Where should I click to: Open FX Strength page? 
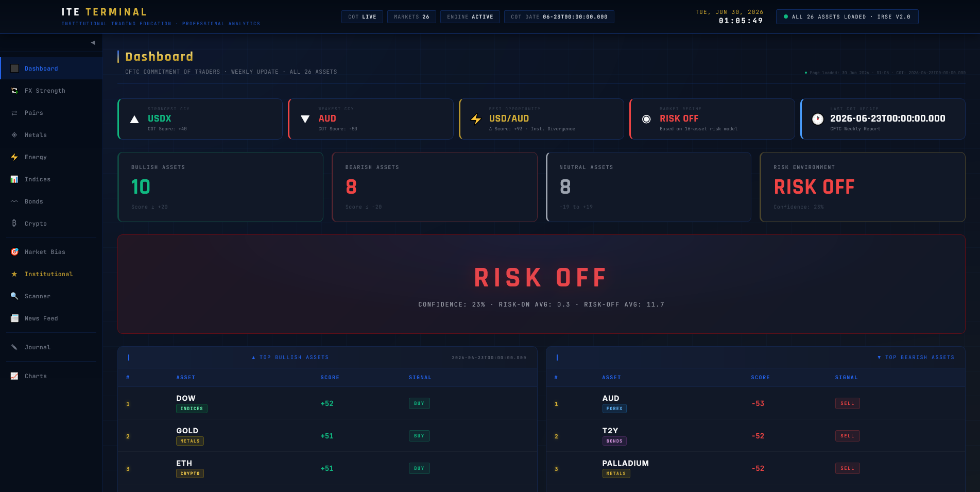click(x=51, y=91)
